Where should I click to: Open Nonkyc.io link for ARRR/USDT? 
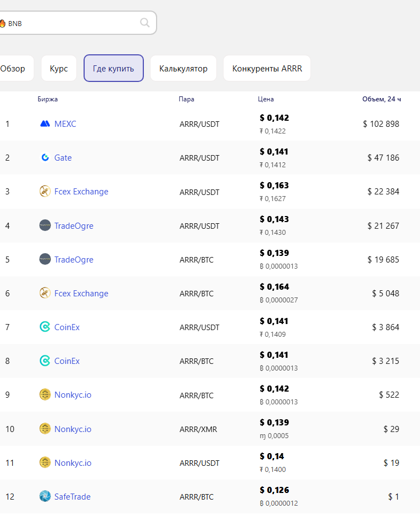[72, 463]
